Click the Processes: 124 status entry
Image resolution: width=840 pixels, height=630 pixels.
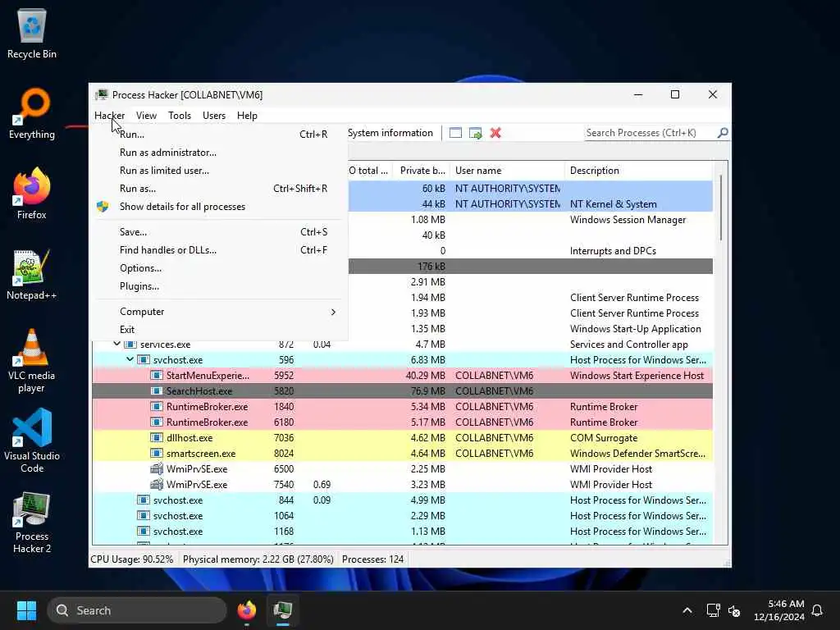373,559
